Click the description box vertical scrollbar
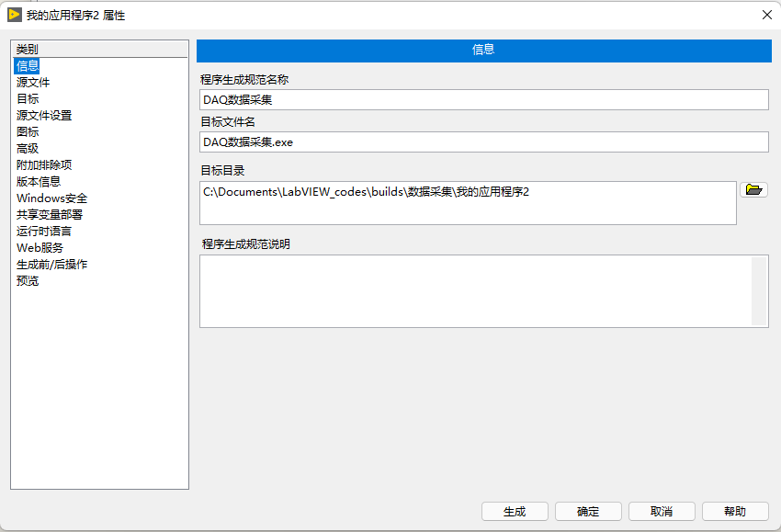 [759, 291]
